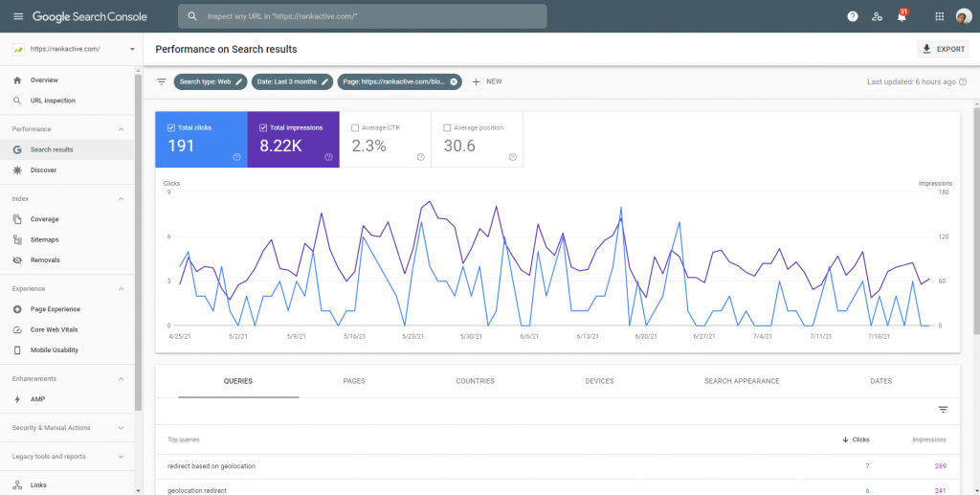Click the Export button
This screenshot has width=980, height=495.
943,50
